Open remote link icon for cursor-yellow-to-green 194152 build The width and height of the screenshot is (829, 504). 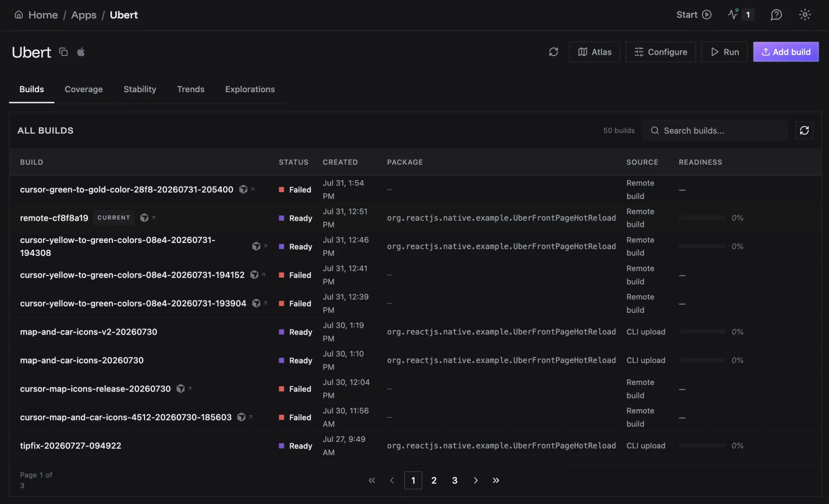click(258, 275)
